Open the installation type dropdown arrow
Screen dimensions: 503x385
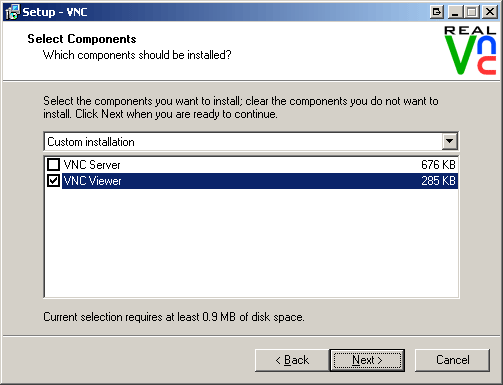tap(449, 141)
